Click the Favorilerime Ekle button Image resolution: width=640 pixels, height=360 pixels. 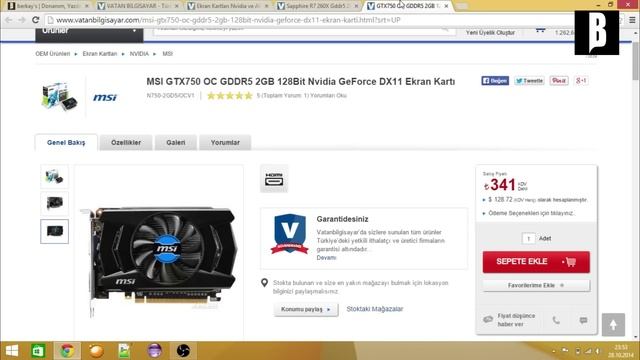(x=536, y=285)
